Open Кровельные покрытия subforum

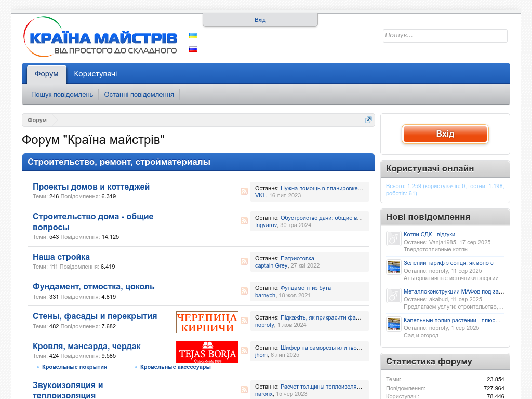click(x=74, y=367)
